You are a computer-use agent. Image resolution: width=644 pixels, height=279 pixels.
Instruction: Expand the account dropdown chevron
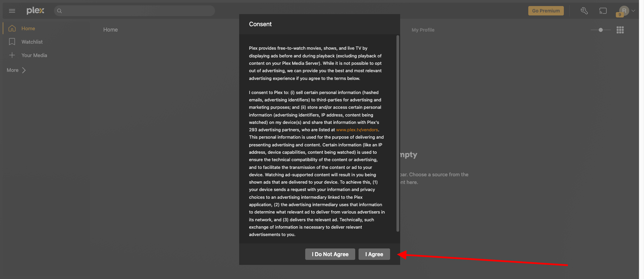(633, 11)
